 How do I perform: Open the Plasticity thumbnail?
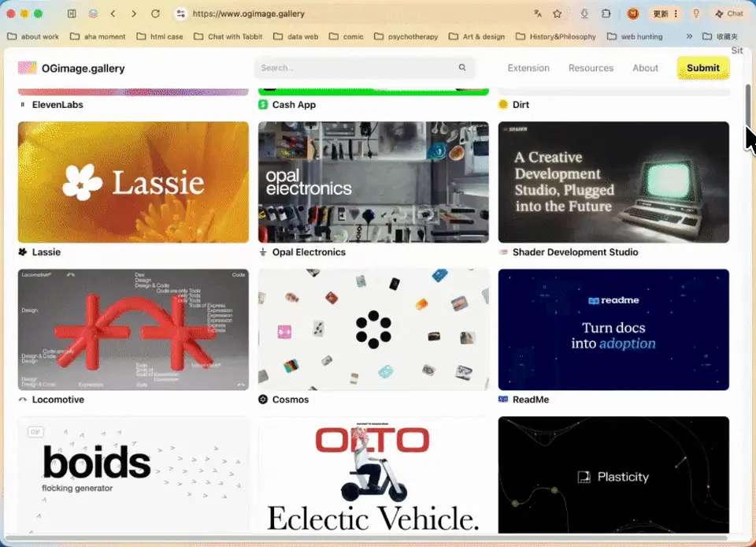(613, 474)
